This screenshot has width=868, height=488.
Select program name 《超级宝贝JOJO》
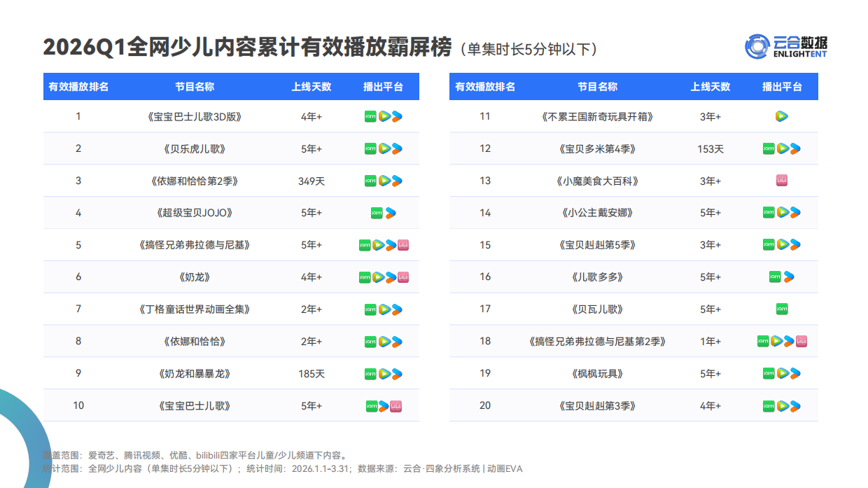[195, 213]
